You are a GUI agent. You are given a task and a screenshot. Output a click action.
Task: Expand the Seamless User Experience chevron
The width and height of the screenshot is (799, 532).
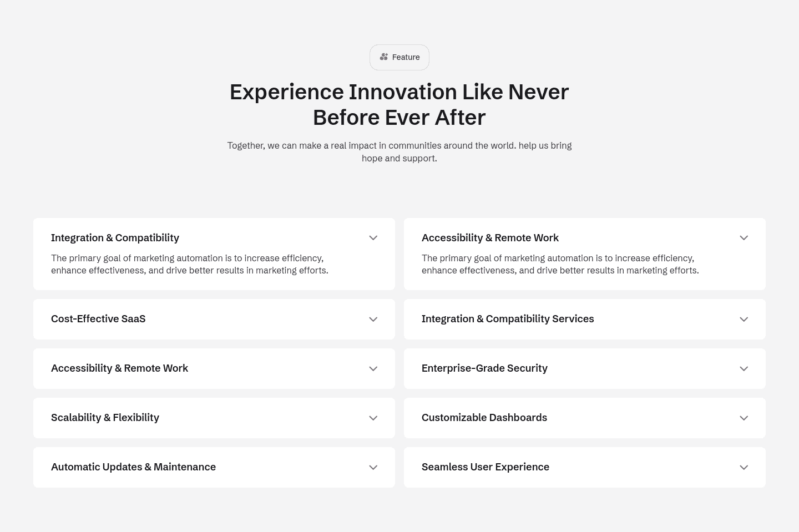click(x=744, y=468)
